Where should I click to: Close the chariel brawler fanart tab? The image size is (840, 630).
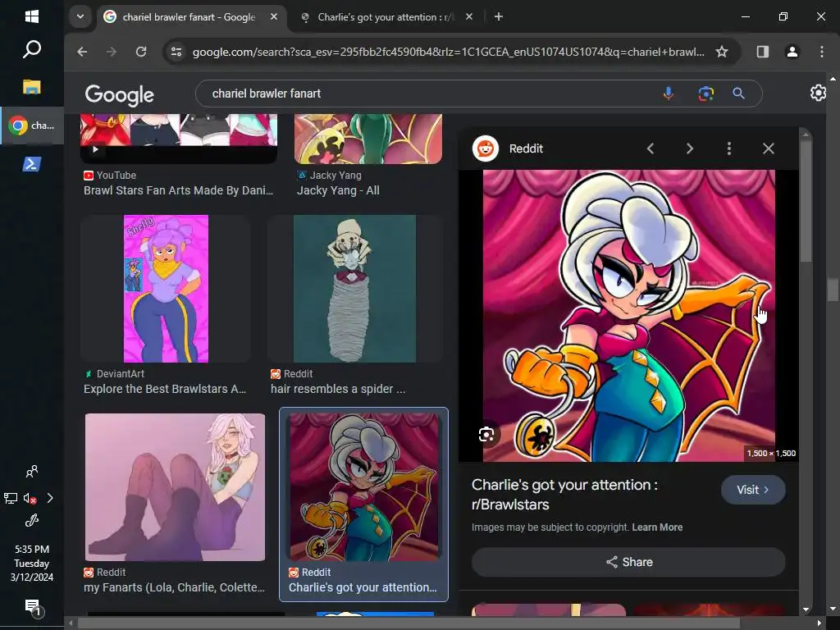pyautogui.click(x=274, y=16)
